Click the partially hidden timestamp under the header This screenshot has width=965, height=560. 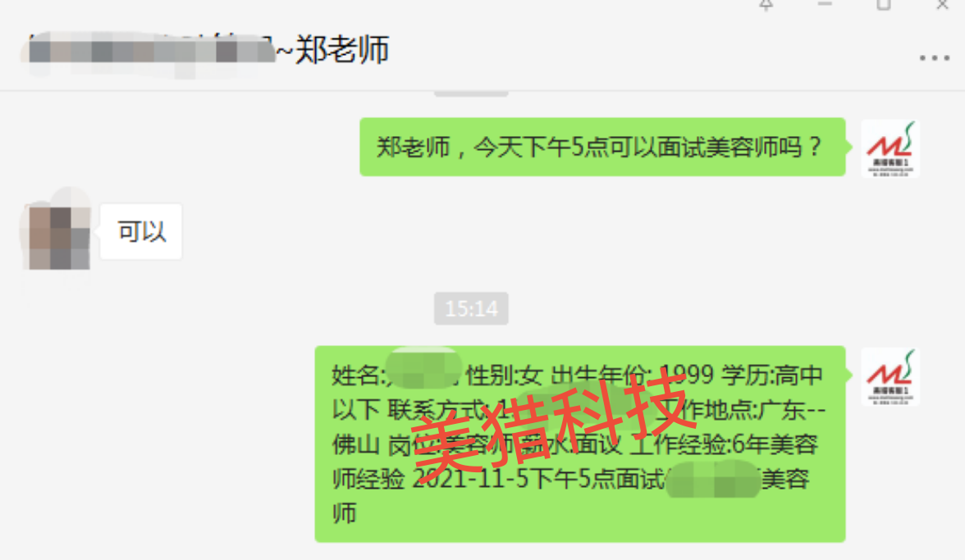point(471,93)
